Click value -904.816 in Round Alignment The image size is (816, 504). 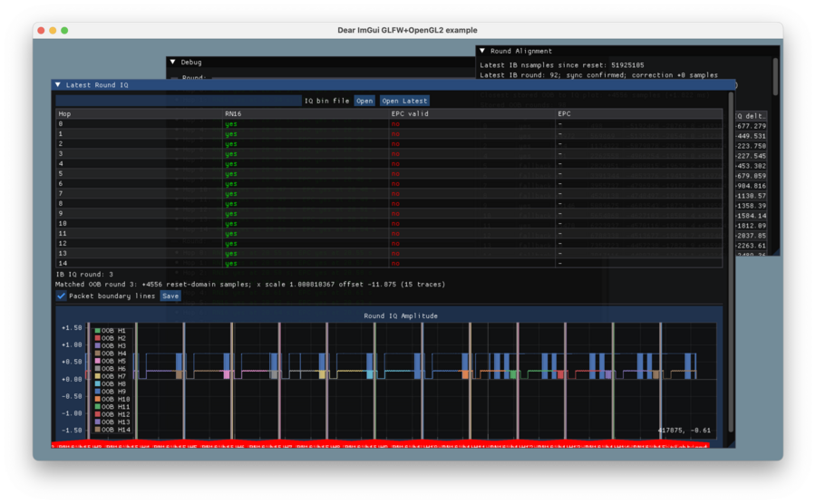tap(751, 186)
